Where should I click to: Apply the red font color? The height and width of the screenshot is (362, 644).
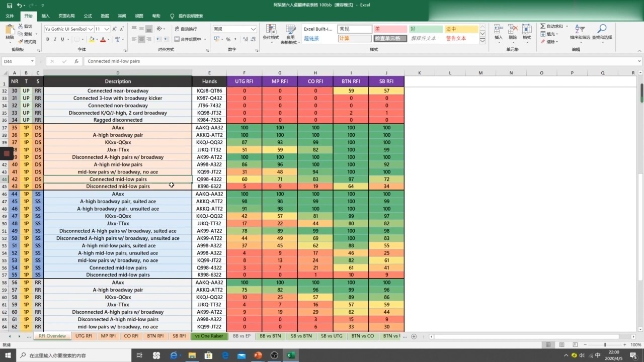(x=103, y=39)
